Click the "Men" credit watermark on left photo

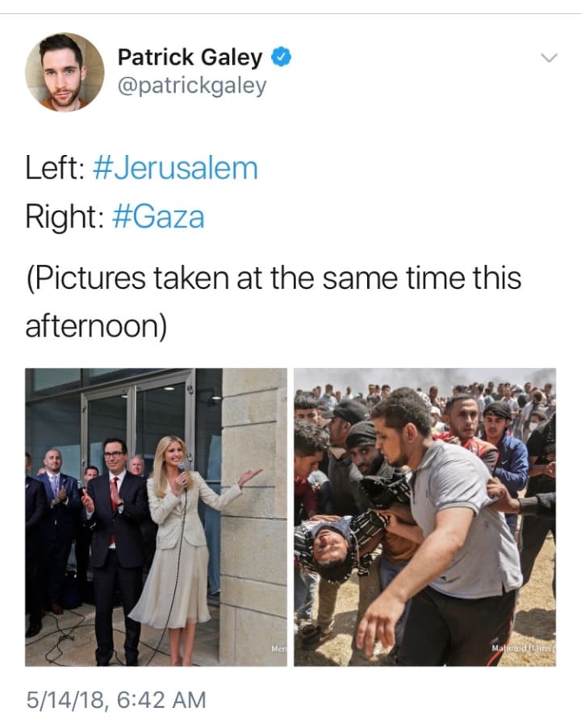click(278, 647)
